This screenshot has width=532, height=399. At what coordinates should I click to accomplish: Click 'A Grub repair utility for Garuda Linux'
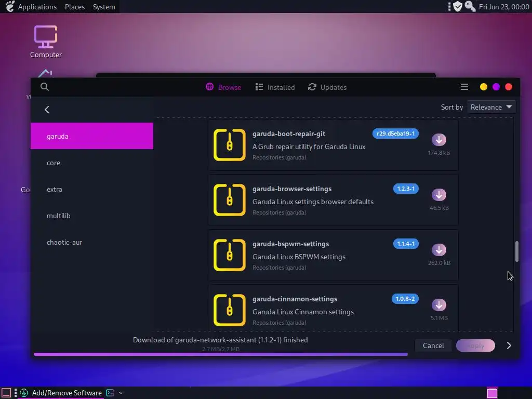(309, 147)
